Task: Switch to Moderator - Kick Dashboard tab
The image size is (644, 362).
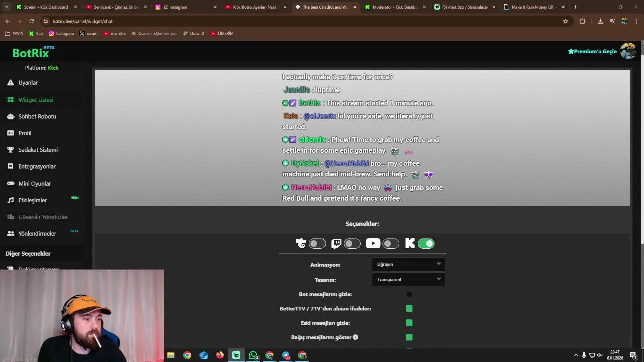Action: click(x=395, y=7)
